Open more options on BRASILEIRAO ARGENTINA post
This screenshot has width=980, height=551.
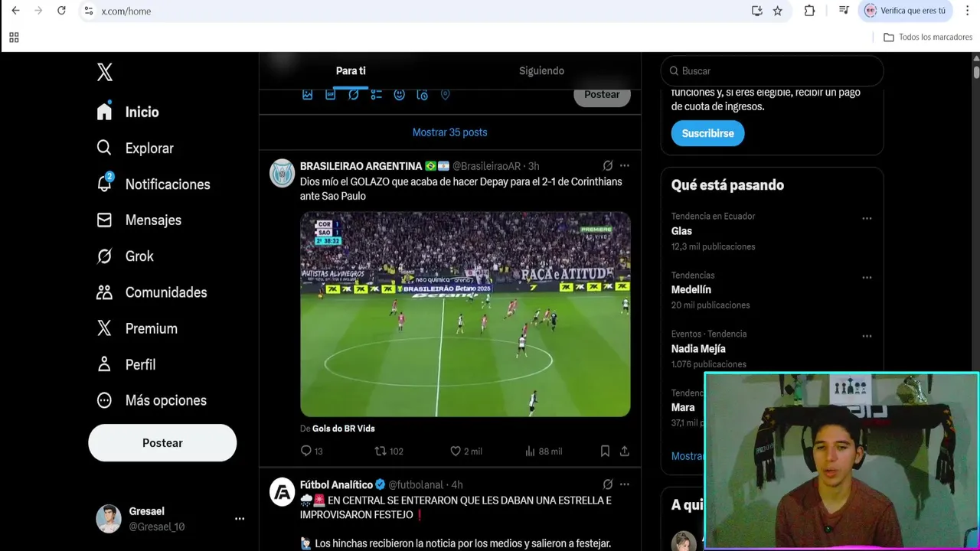tap(625, 165)
